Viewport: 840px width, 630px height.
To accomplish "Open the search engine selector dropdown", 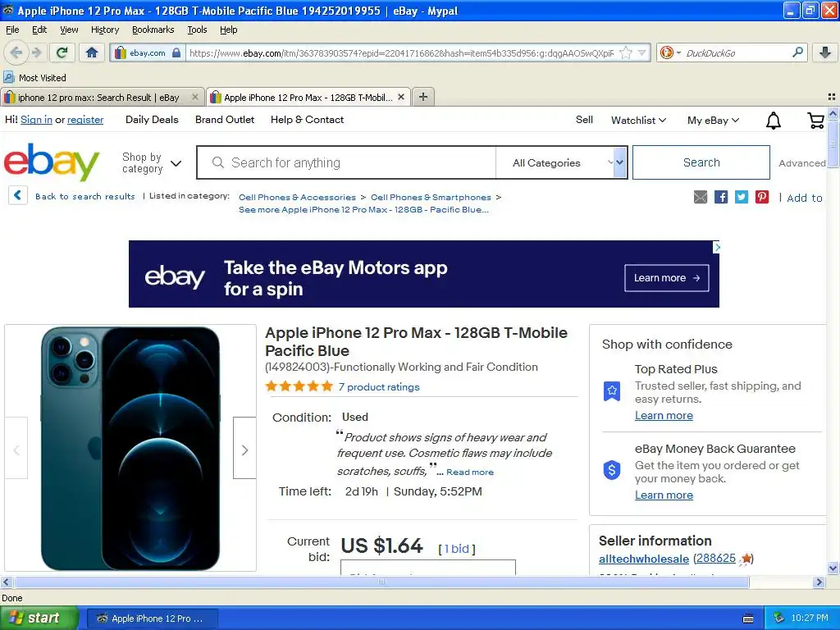I will [x=678, y=52].
